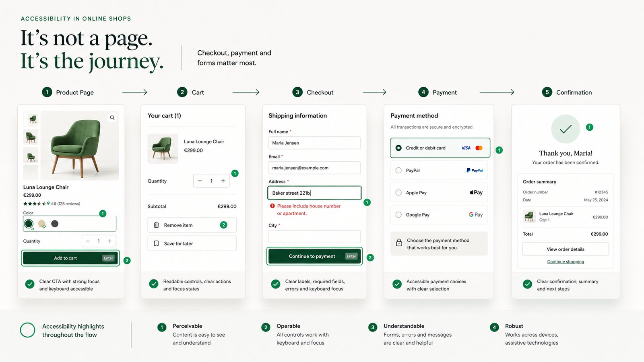The width and height of the screenshot is (644, 362).
Task: Click the padlock icon in payment hint box
Action: [399, 243]
